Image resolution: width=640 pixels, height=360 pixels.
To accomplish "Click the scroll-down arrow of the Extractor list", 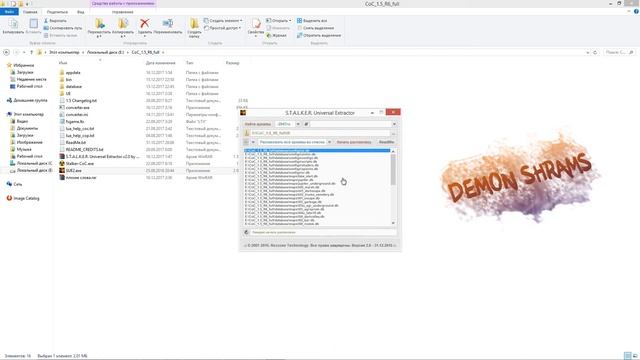I will (393, 223).
